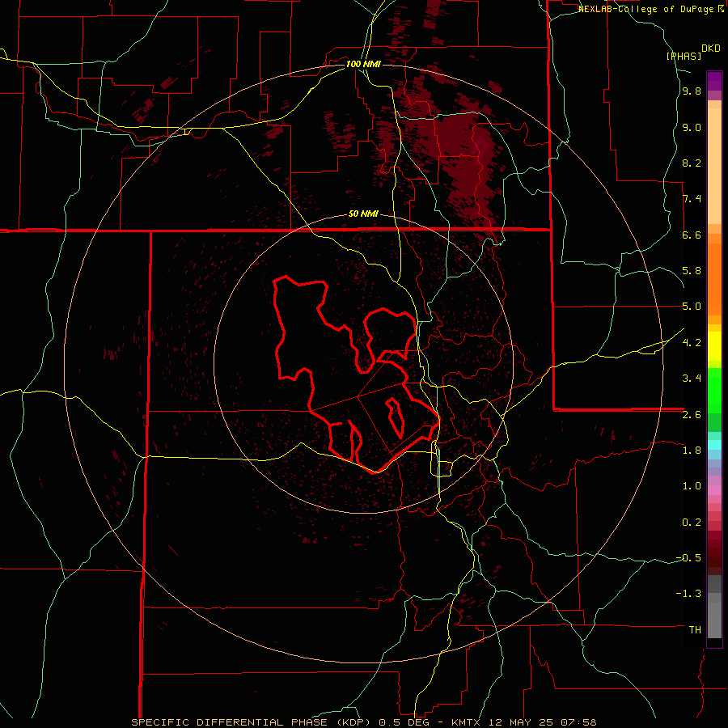
Task: Click the -0.5 scale value
Action: pyautogui.click(x=688, y=557)
